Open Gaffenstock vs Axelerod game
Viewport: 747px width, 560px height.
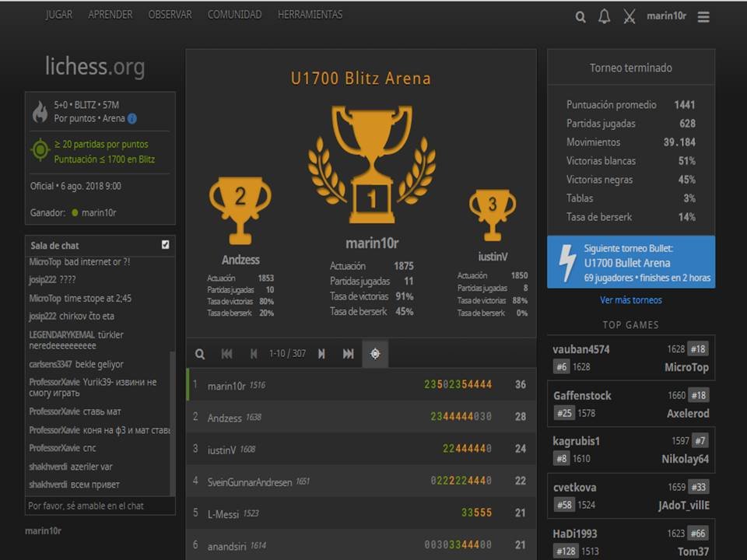click(x=631, y=404)
